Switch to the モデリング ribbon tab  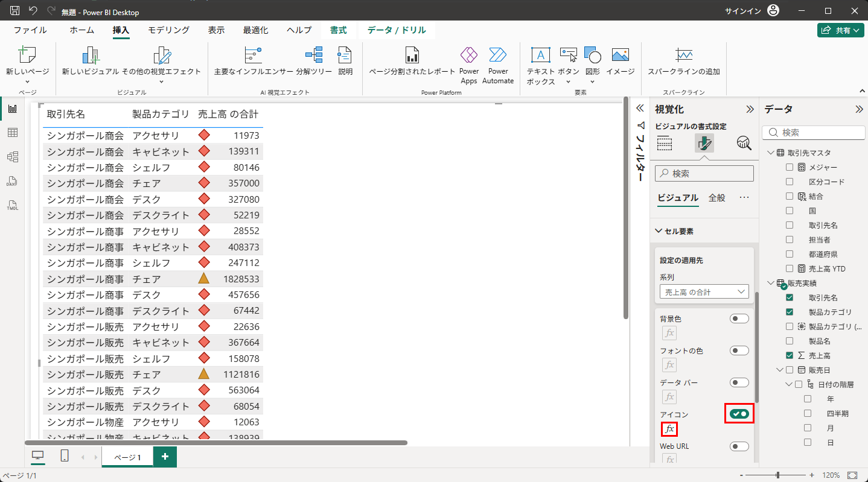[169, 30]
